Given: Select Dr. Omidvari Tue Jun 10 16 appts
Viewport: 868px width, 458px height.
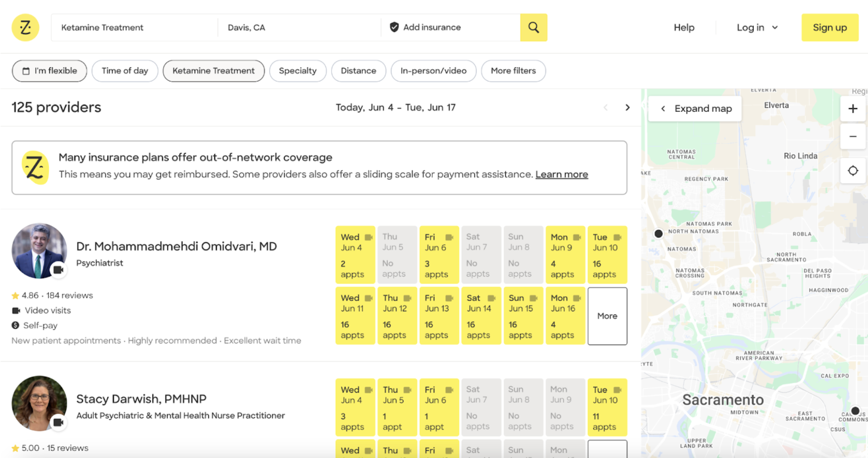Looking at the screenshot, I should pos(607,255).
